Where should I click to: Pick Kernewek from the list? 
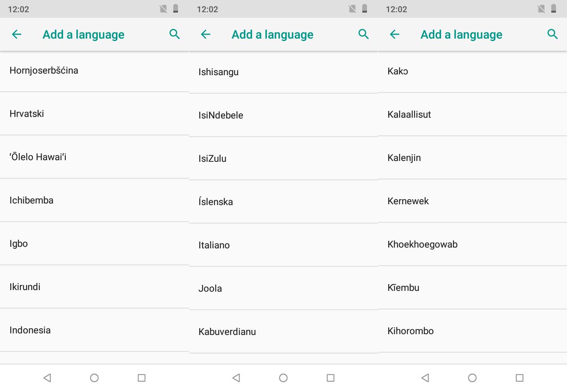472,201
